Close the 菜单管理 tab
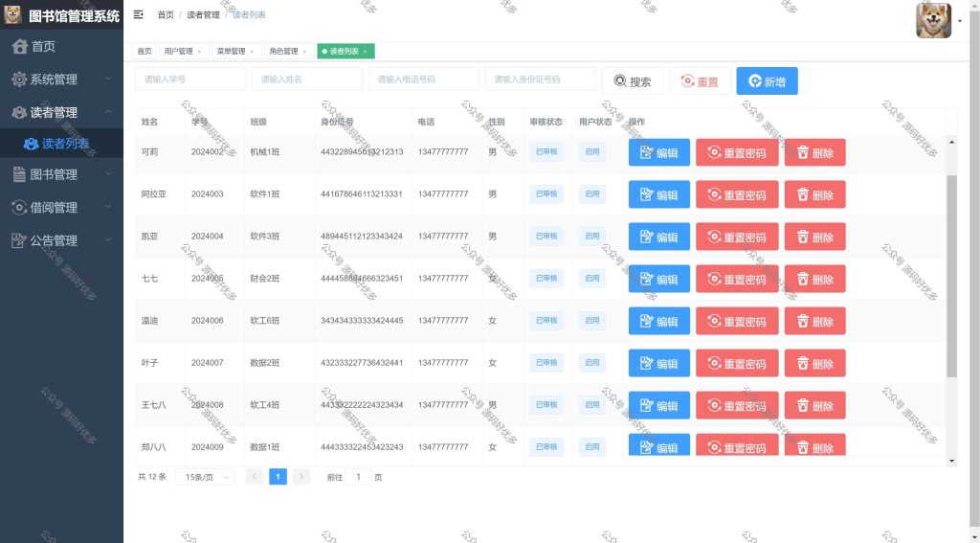Screen dimensions: 980x543 point(252,52)
